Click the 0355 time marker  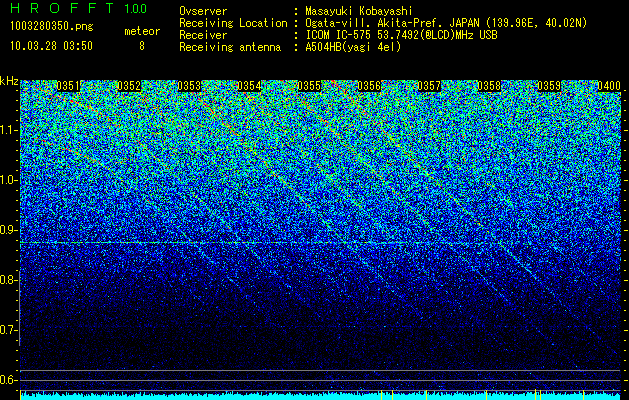coord(309,86)
